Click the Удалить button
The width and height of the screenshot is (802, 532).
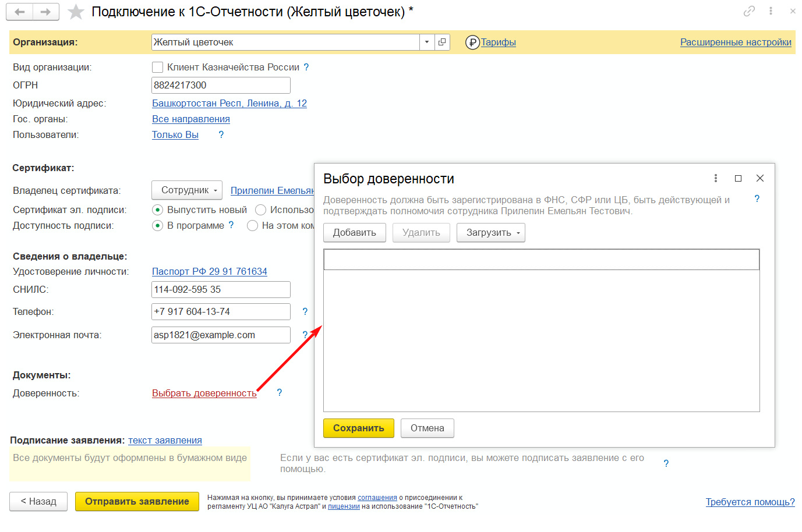[x=421, y=233]
